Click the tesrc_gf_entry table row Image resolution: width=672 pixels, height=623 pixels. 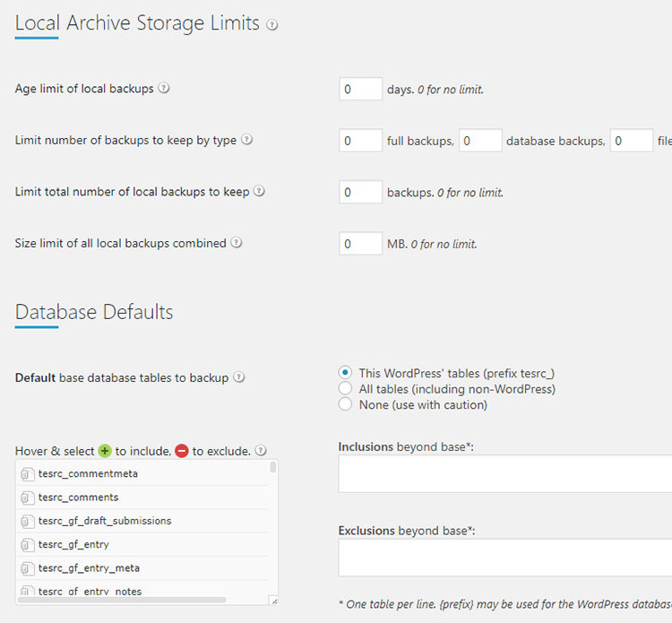coord(73,544)
